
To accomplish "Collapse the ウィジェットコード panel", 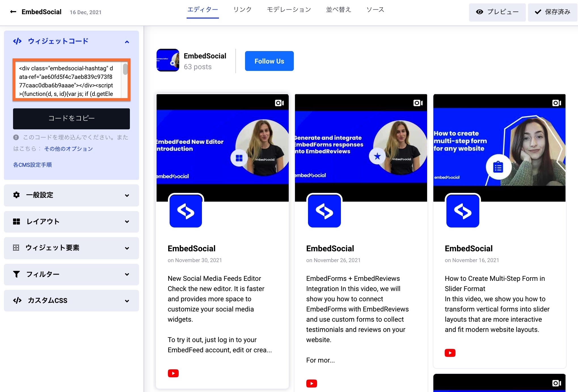I will tap(127, 42).
